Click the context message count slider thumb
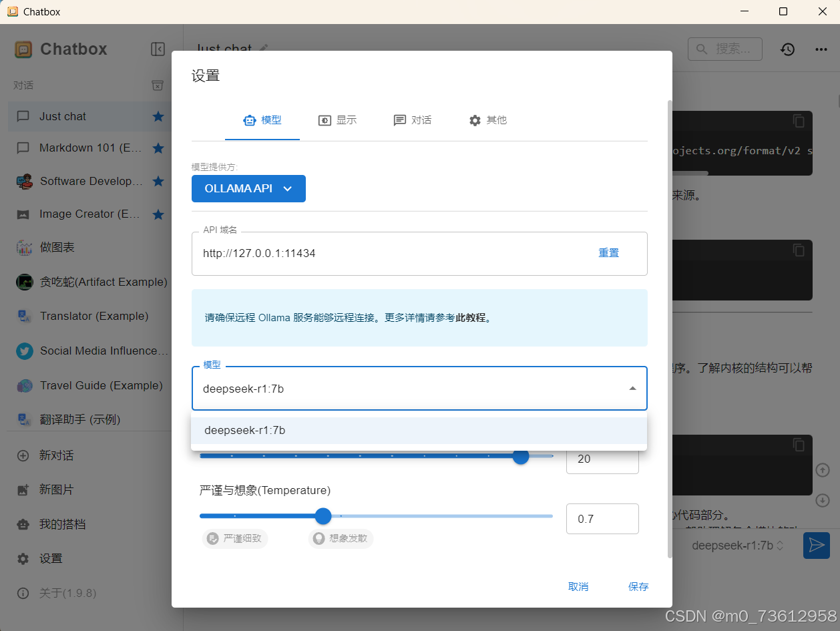The image size is (840, 631). pyautogui.click(x=521, y=456)
